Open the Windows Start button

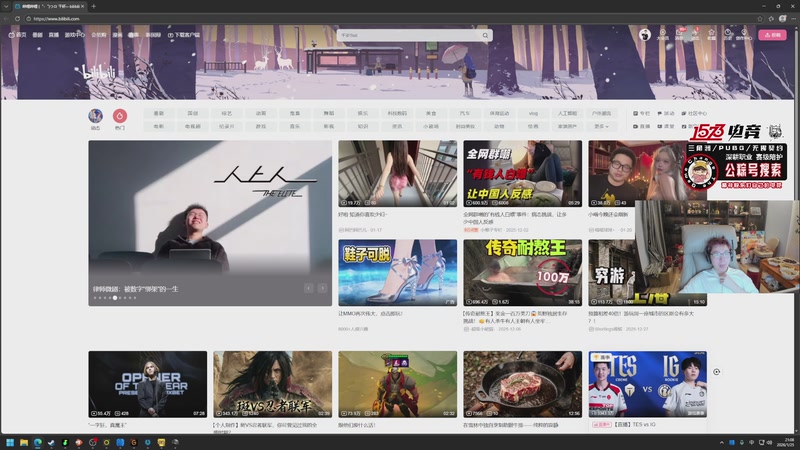[10, 442]
